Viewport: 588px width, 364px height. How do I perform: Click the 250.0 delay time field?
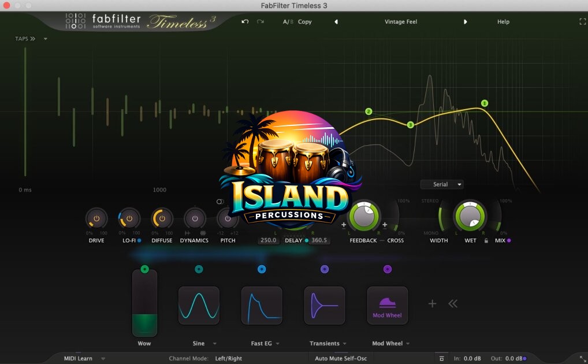[269, 240]
